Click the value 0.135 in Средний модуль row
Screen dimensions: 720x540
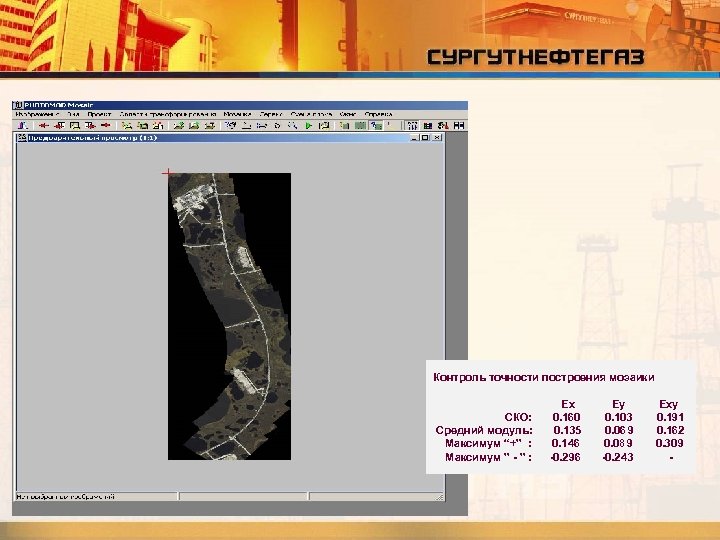[x=567, y=431]
